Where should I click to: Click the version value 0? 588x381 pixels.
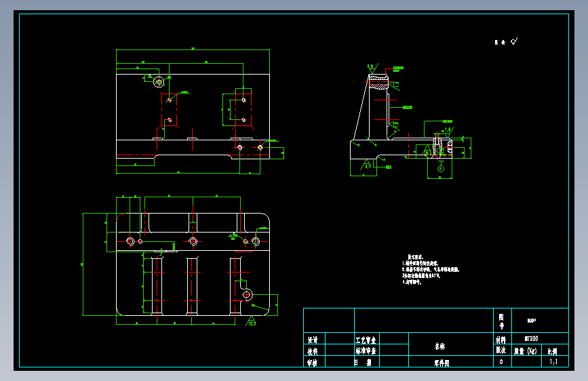point(501,361)
